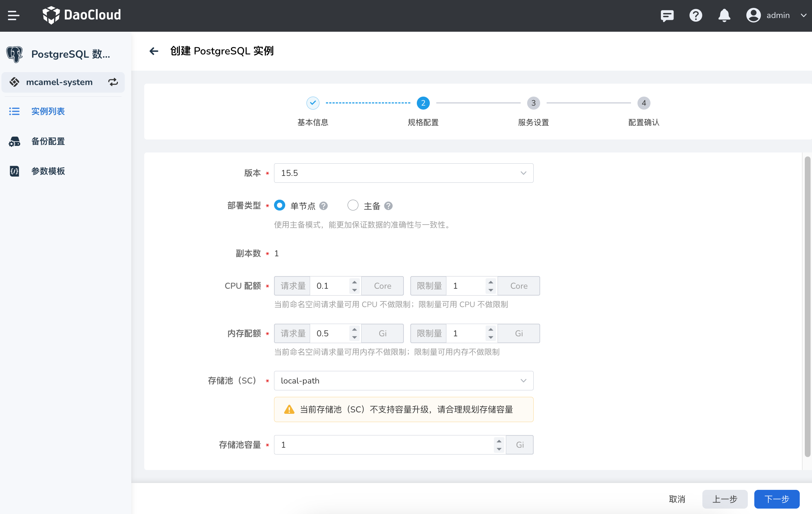
Task: Open 参数模板 in the sidebar
Action: click(48, 171)
